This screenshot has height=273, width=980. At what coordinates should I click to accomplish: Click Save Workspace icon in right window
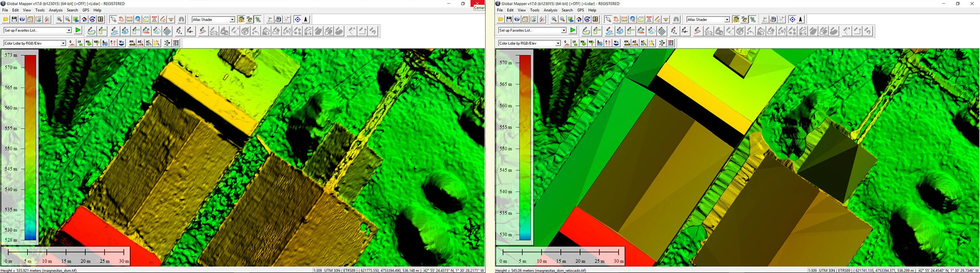click(x=509, y=19)
